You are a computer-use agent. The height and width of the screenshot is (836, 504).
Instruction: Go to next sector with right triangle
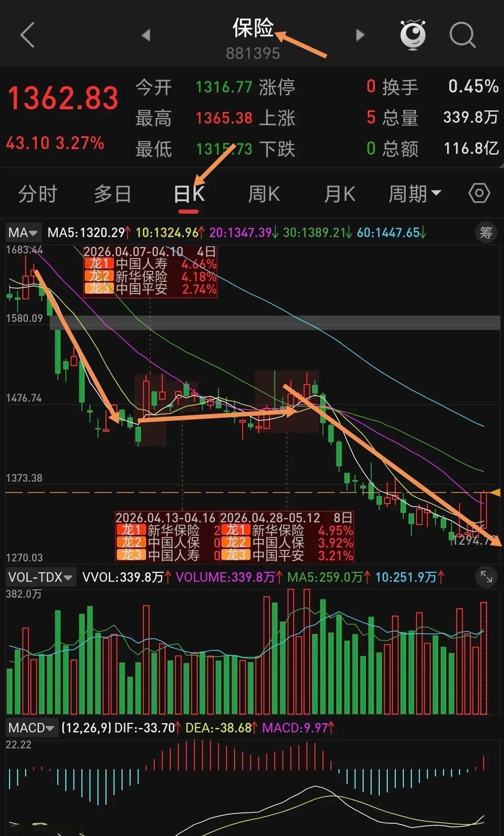360,35
